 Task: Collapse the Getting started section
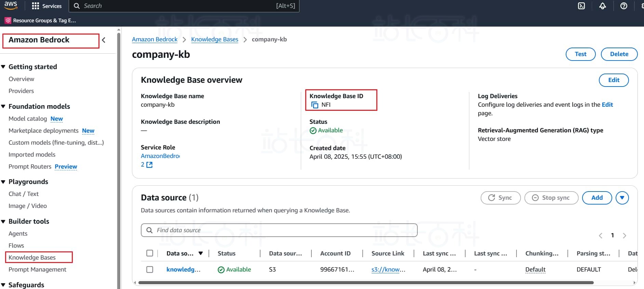pyautogui.click(x=3, y=67)
